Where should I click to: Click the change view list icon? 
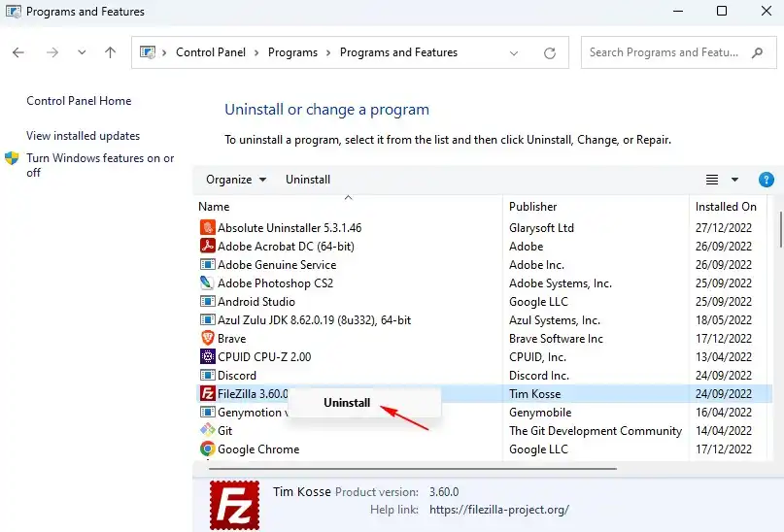coord(712,180)
